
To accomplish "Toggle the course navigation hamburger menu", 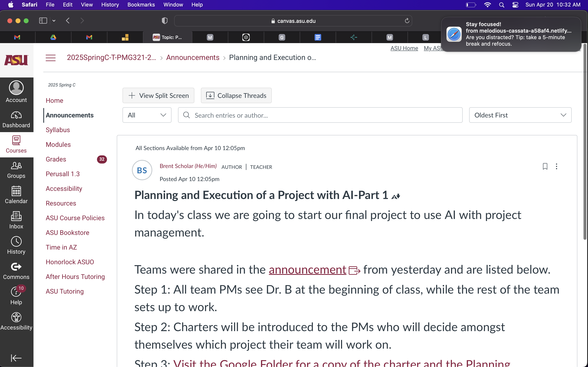I will pos(51,58).
